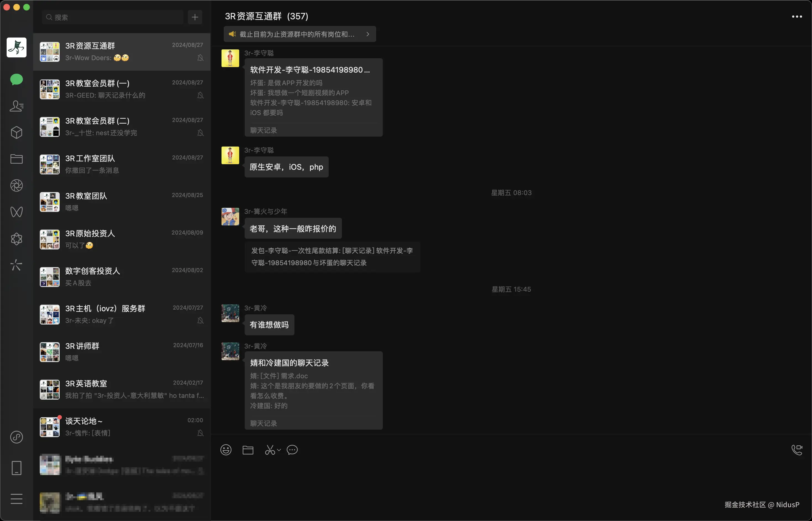Expand screenshot options dropdown arrow
This screenshot has height=521, width=812.
(279, 450)
